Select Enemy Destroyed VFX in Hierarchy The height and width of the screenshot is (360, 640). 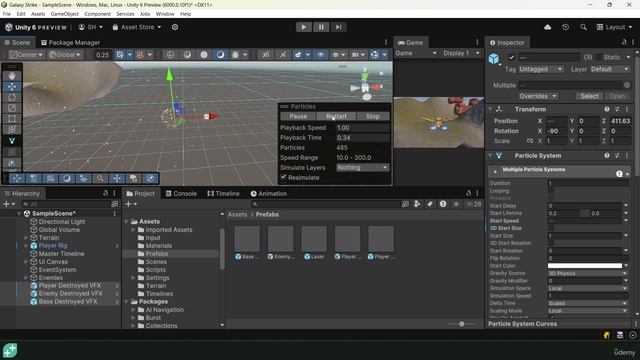[x=71, y=293]
